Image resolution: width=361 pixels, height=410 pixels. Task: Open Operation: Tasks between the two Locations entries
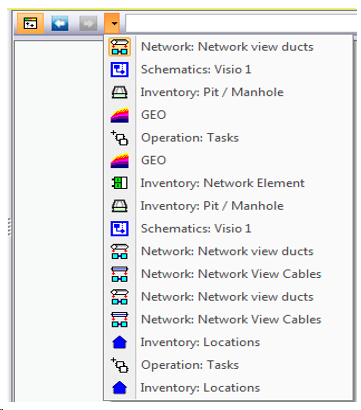point(190,365)
